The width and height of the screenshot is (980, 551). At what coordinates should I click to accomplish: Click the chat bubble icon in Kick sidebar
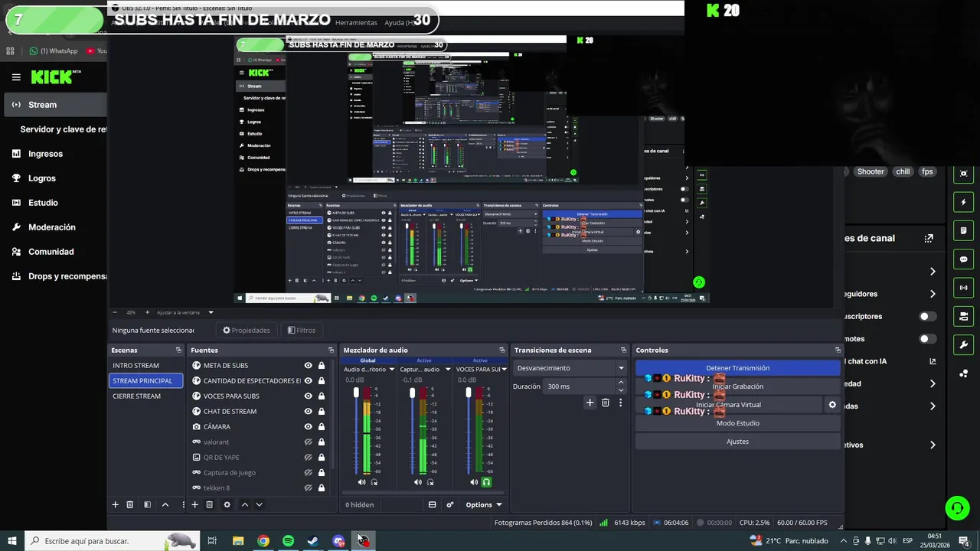[x=964, y=259]
